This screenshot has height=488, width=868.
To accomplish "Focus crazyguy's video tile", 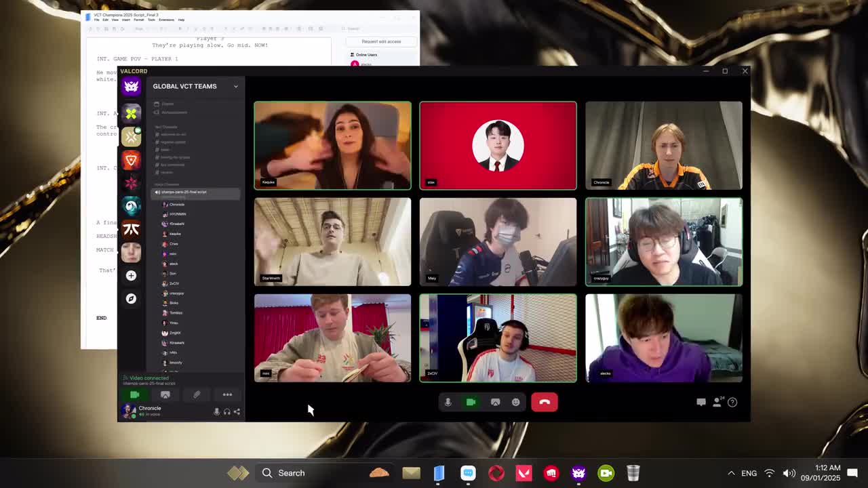I will click(x=664, y=242).
